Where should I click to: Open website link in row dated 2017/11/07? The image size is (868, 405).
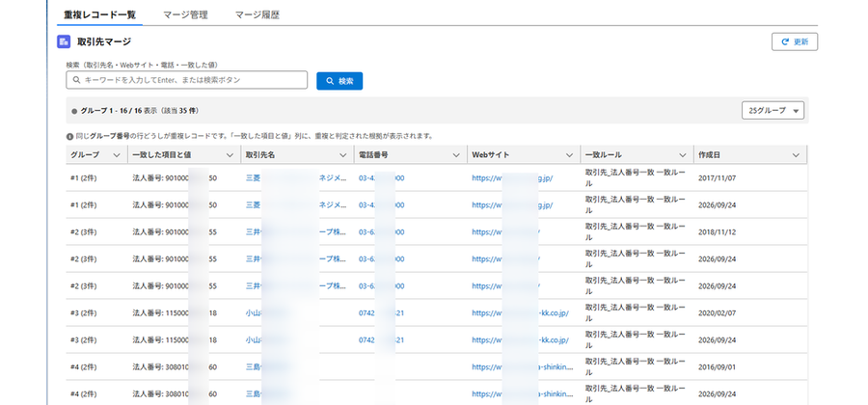[513, 178]
